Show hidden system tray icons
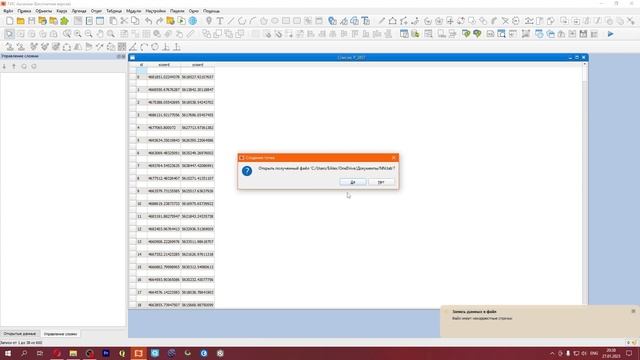 [x=552, y=353]
